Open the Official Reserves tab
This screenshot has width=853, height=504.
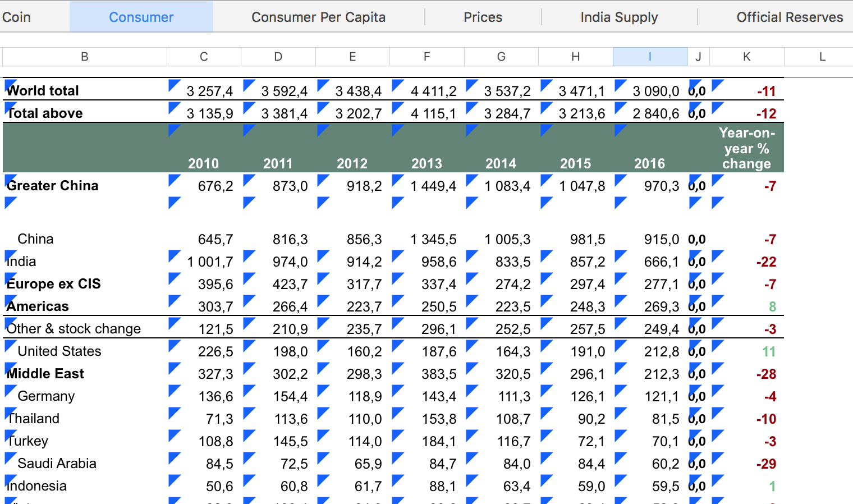coord(790,17)
